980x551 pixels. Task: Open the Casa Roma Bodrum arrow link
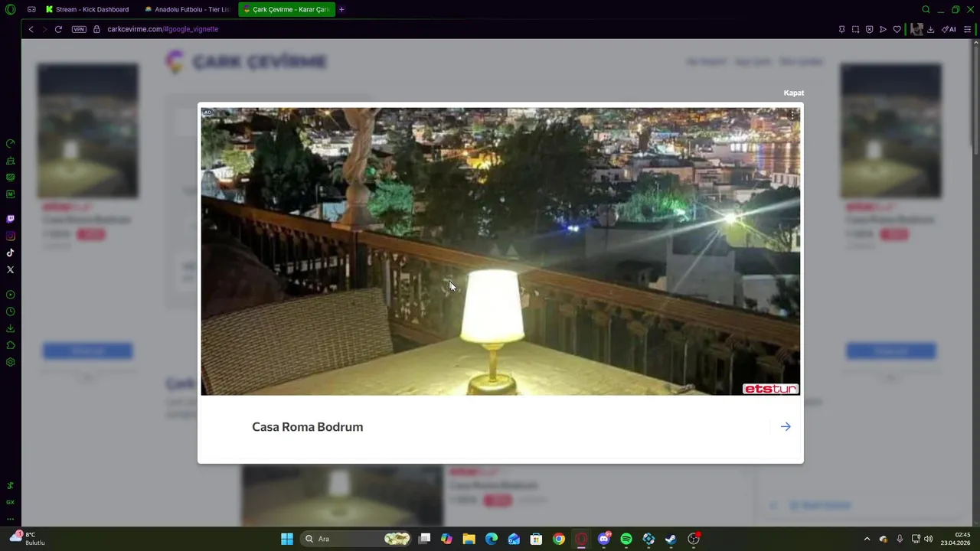click(786, 426)
